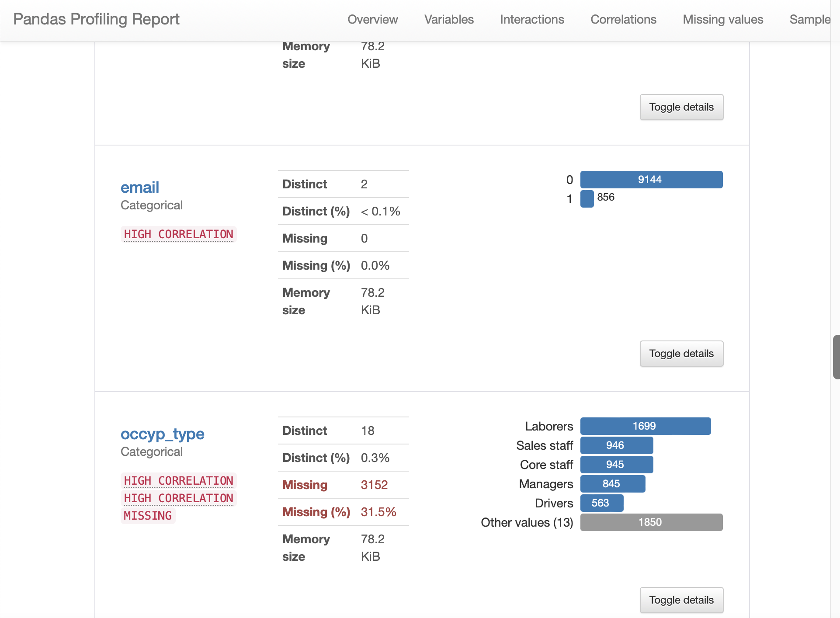This screenshot has height=618, width=840.
Task: Open the email variable link
Action: click(x=139, y=187)
